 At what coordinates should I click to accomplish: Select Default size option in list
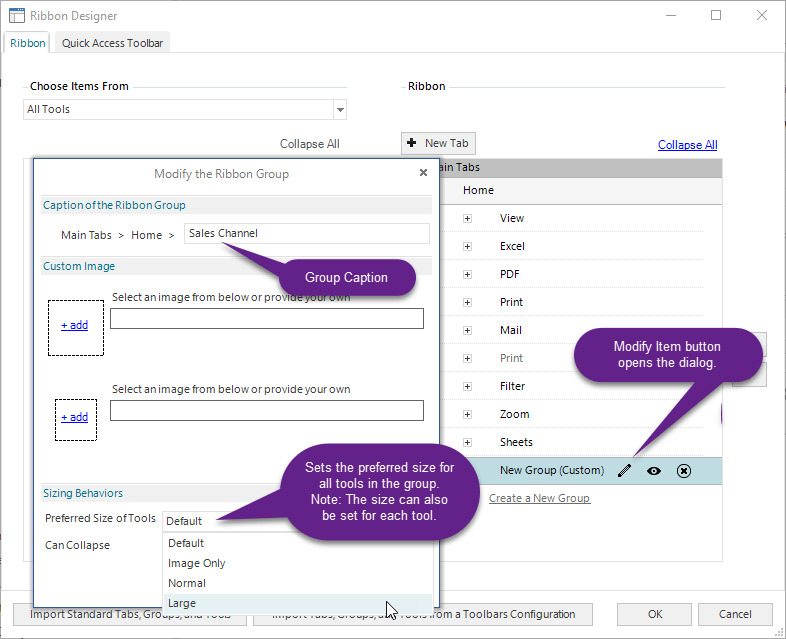pos(298,543)
